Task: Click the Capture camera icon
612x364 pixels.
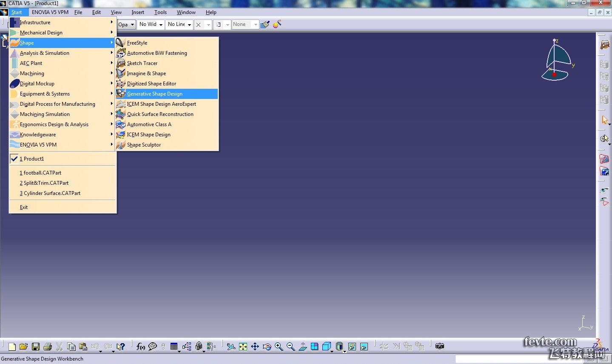Action: click(440, 347)
